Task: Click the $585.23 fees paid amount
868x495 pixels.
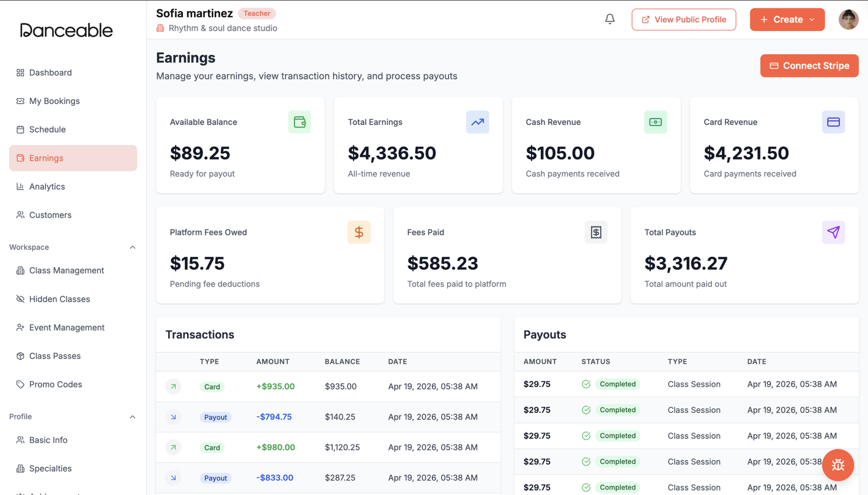Action: pos(443,263)
